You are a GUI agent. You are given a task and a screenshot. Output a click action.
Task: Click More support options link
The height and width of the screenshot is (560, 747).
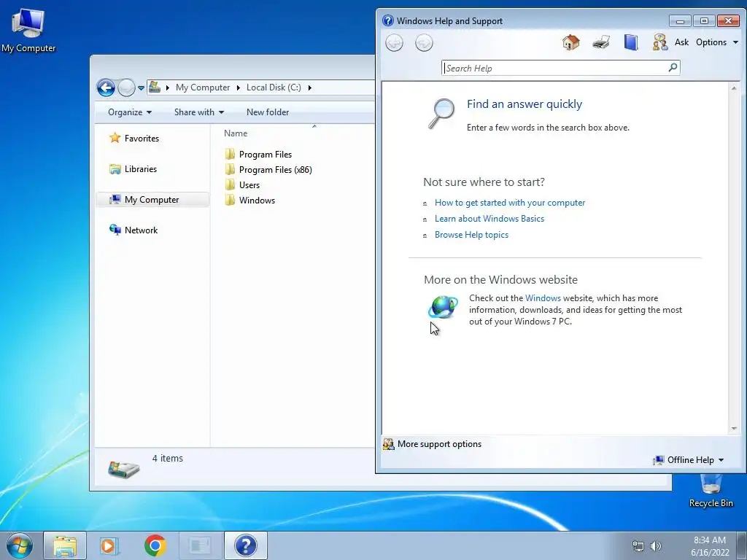(x=439, y=444)
